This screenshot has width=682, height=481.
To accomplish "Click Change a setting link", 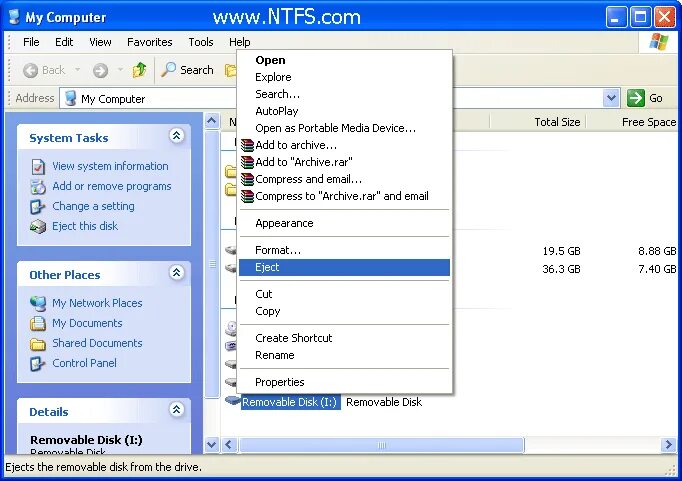I will point(93,206).
